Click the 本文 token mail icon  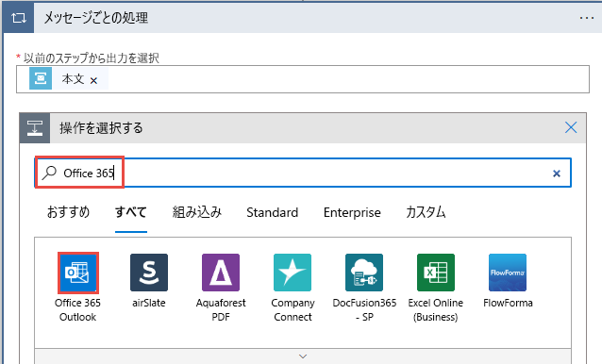point(41,78)
